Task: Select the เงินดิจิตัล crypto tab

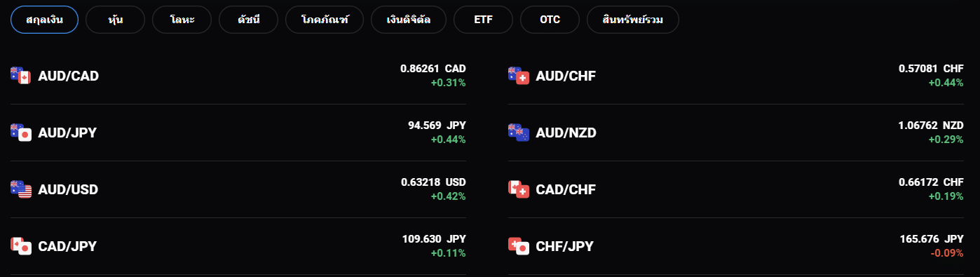Action: (409, 20)
